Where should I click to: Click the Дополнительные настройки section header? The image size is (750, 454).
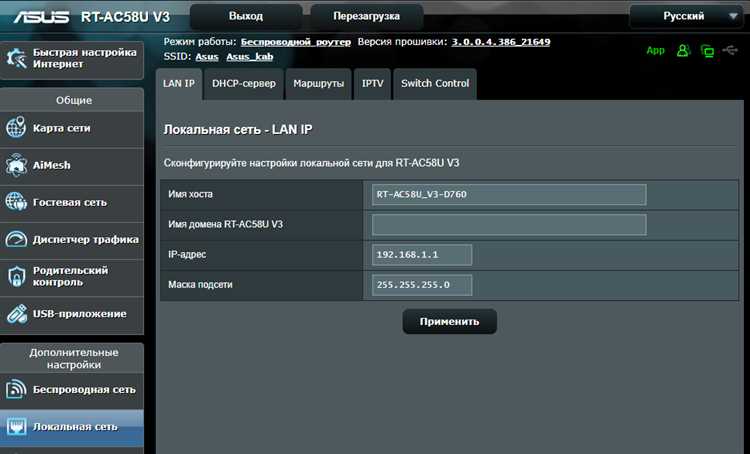tap(74, 358)
